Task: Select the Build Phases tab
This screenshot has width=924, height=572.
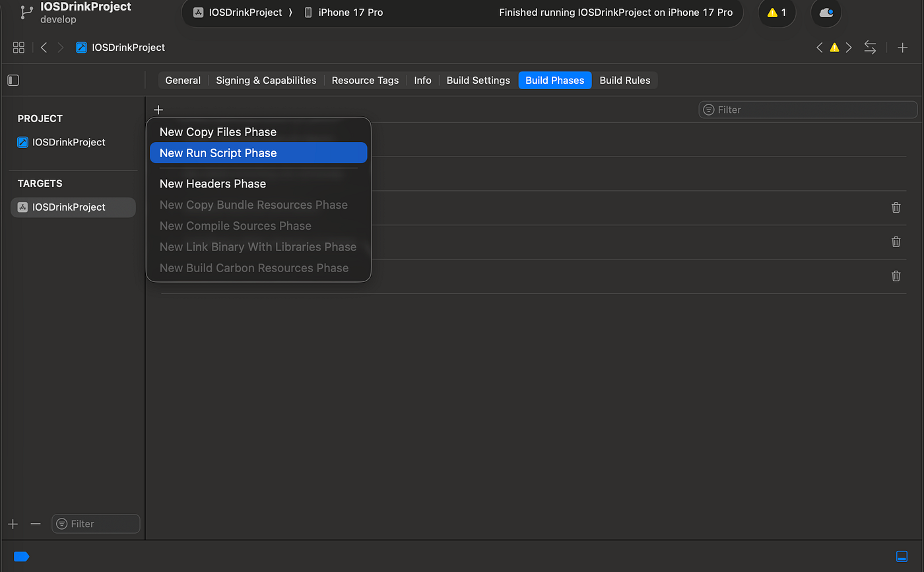Action: click(555, 81)
